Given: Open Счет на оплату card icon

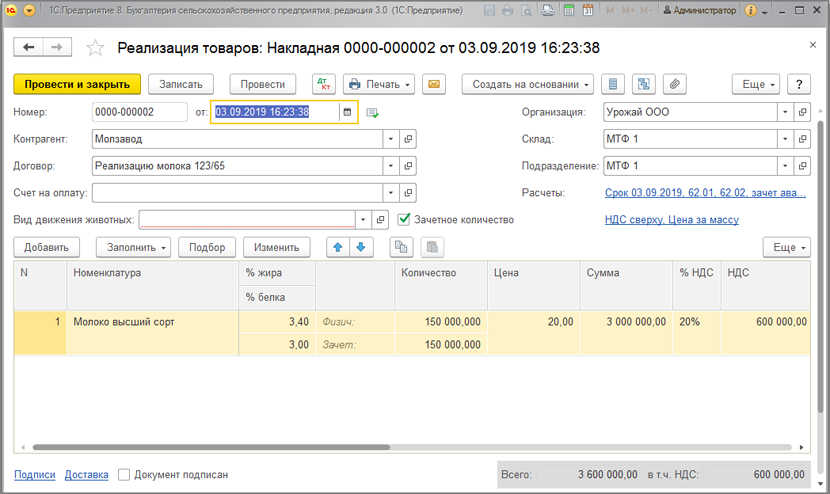Looking at the screenshot, I should tap(408, 193).
